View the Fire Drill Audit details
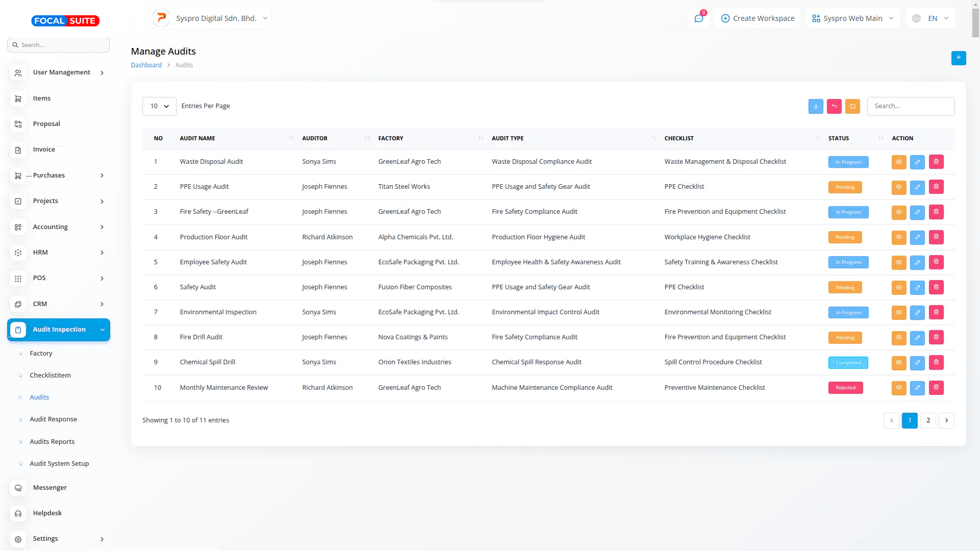 (x=898, y=337)
